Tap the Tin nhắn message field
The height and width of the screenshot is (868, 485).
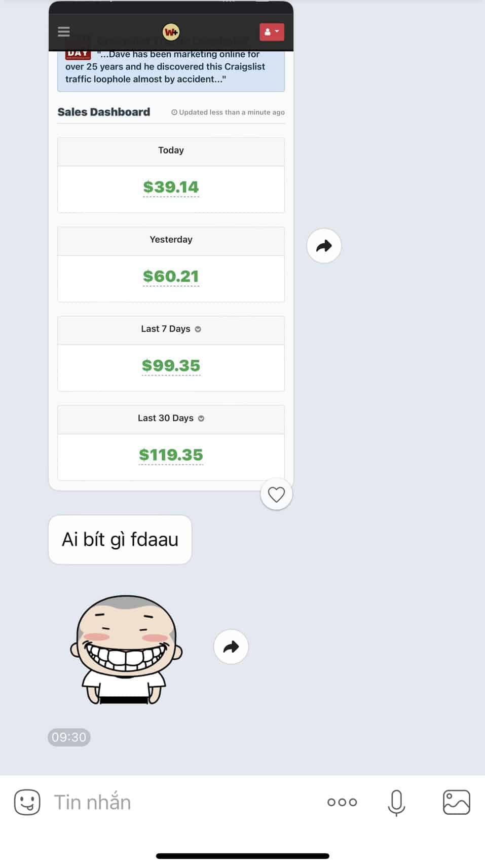pos(182,802)
